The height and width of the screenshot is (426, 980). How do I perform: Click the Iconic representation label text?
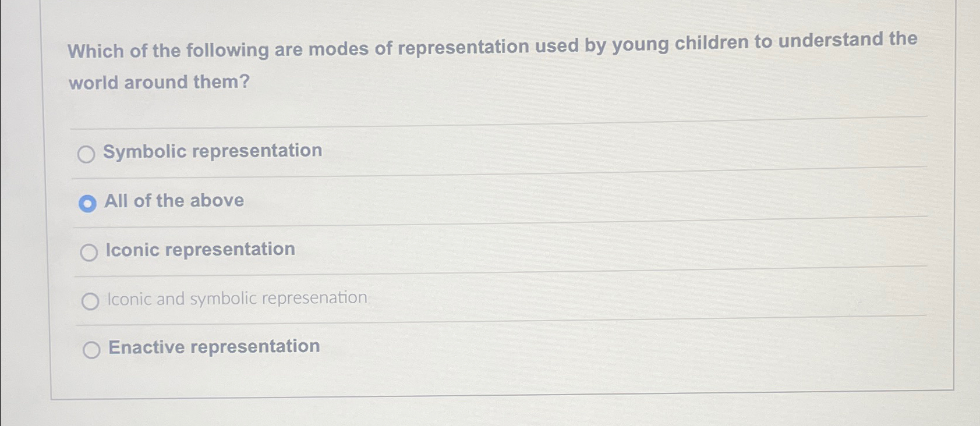(x=200, y=250)
